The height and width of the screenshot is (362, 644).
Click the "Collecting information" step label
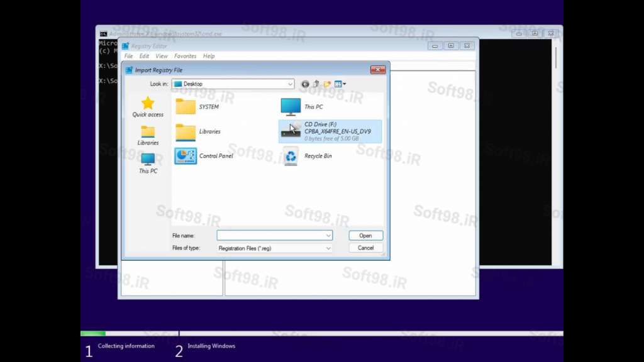(126, 346)
